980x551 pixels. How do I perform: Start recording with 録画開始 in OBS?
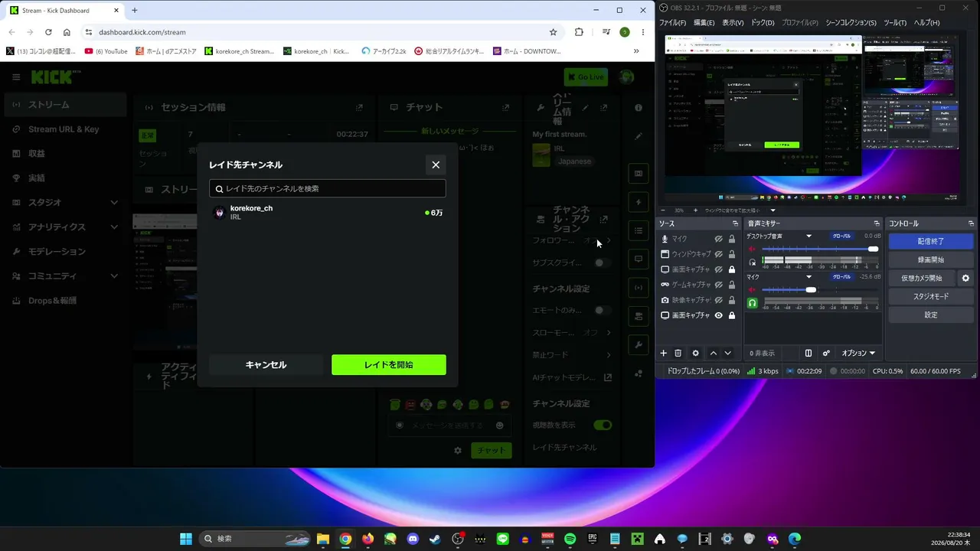930,259
